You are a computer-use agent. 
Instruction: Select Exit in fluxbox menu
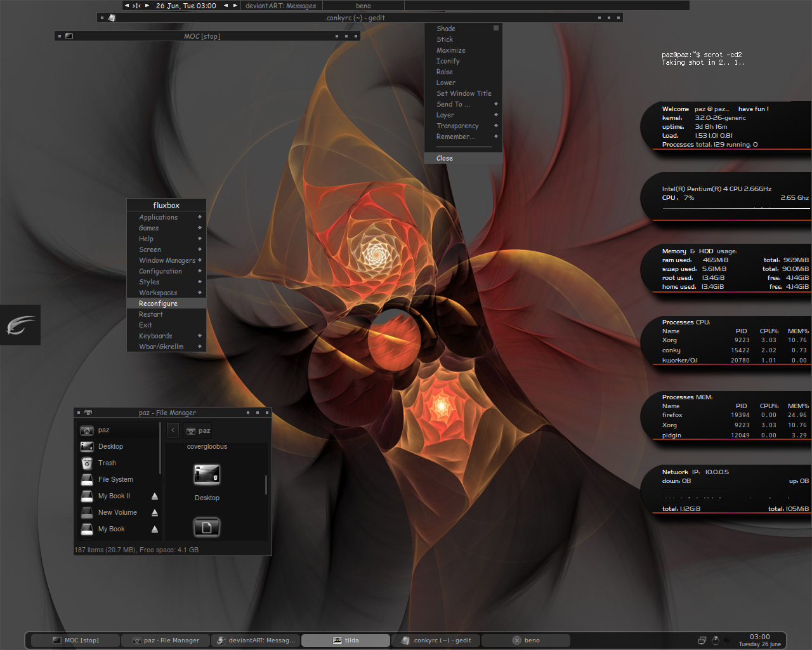166,325
